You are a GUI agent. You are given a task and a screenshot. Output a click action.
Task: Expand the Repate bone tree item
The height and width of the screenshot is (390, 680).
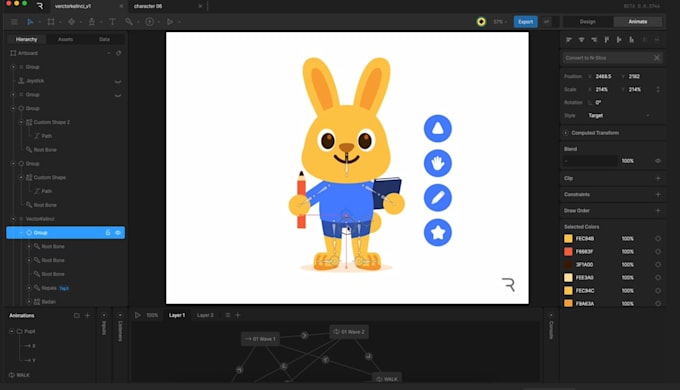click(29, 288)
